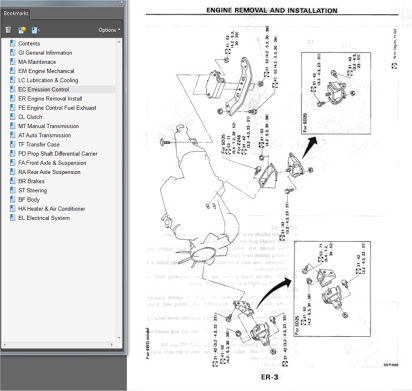This screenshot has width=412, height=391.
Task: Open the Options dropdown menu
Action: tap(109, 30)
